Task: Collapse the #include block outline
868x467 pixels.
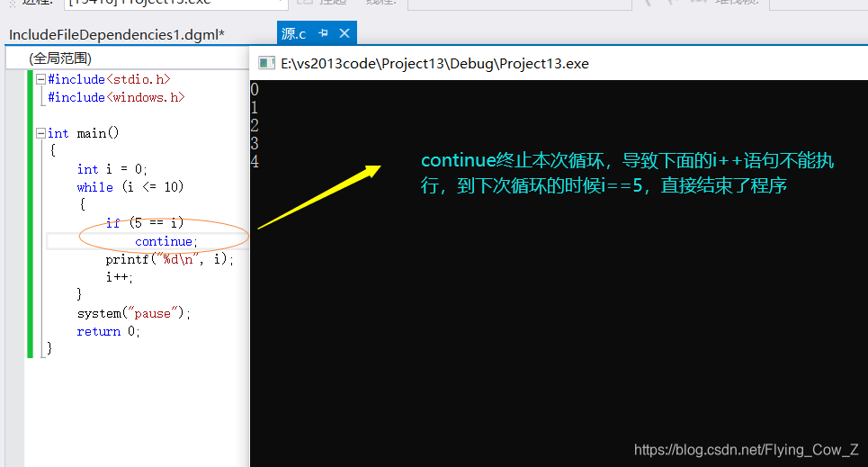Action: pyautogui.click(x=40, y=80)
